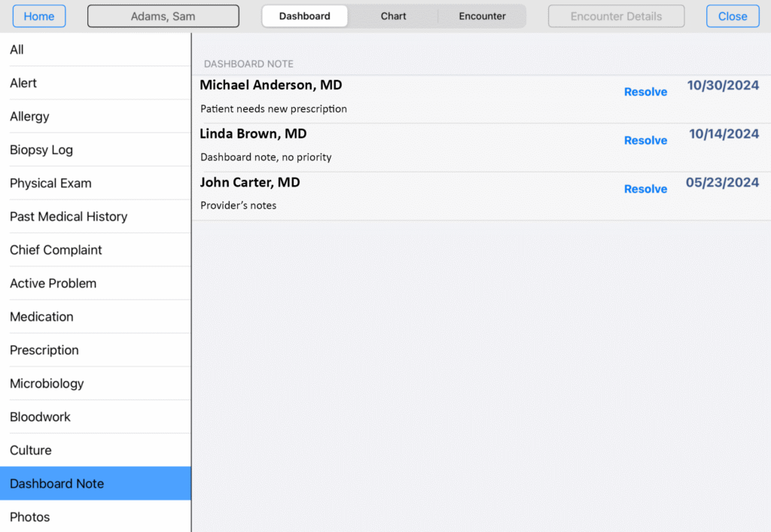
Task: Select Chief Complaint in sidebar
Action: click(95, 250)
